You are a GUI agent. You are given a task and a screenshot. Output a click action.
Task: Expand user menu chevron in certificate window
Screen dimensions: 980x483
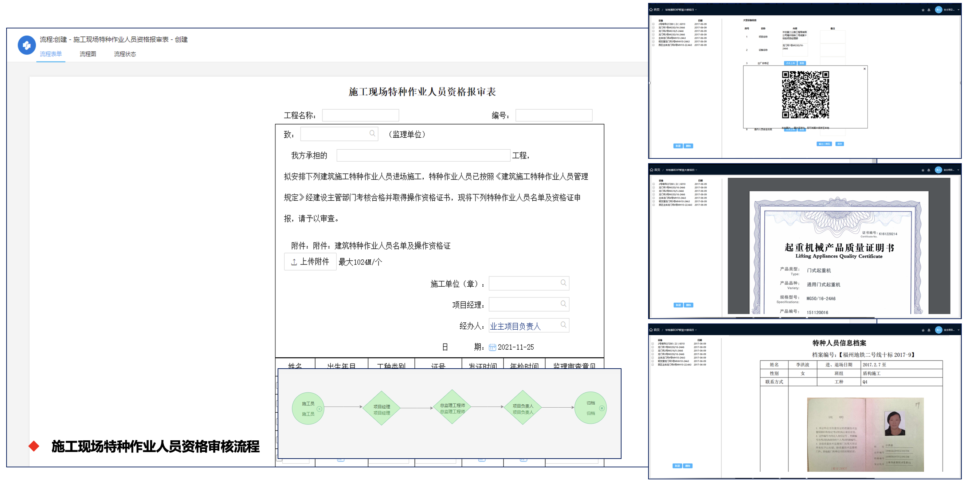[958, 170]
